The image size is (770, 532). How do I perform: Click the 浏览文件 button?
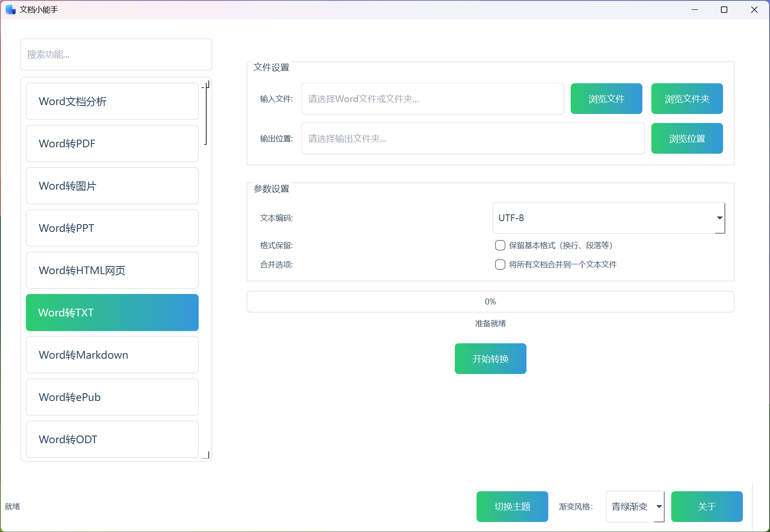pos(606,99)
